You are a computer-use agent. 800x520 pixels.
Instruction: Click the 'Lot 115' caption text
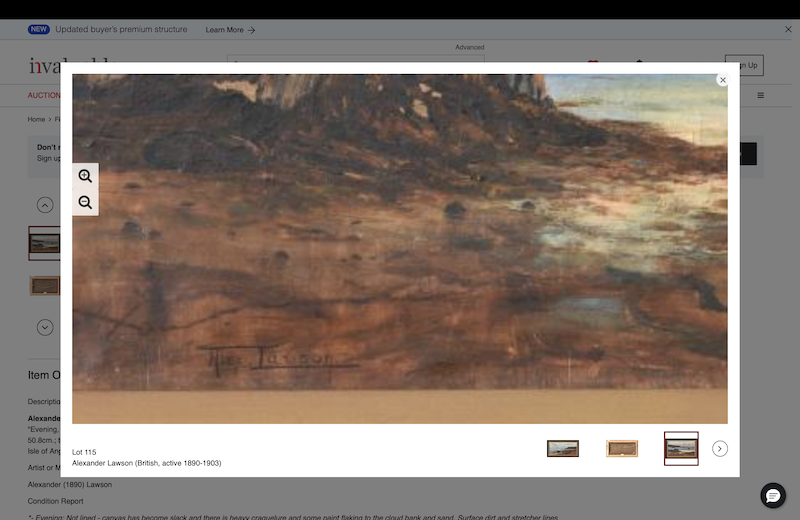pos(84,452)
